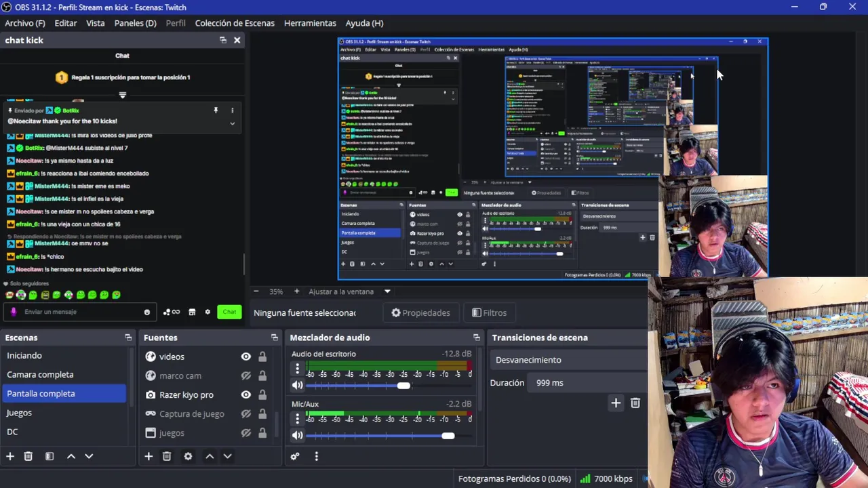Click the Duración 999 ms field
This screenshot has height=488, width=868.
pyautogui.click(x=589, y=383)
